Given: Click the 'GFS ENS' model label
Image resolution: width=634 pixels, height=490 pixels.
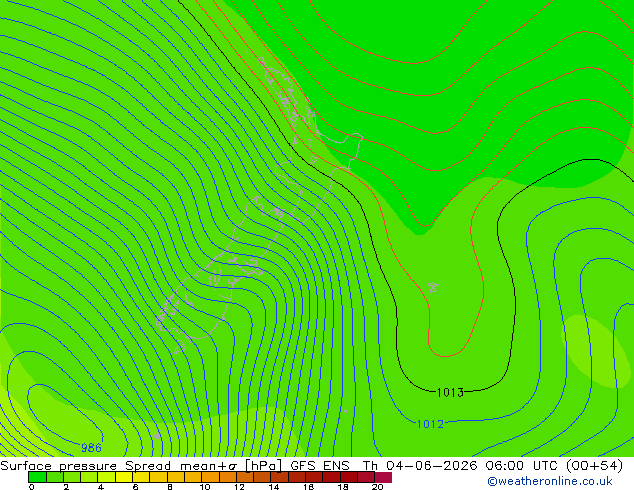Looking at the screenshot, I should [x=320, y=465].
